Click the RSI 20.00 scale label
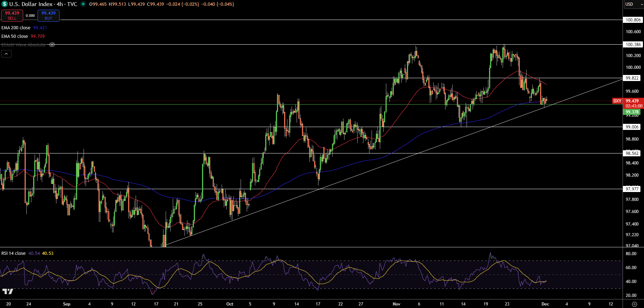644x308 pixels. tap(631, 296)
